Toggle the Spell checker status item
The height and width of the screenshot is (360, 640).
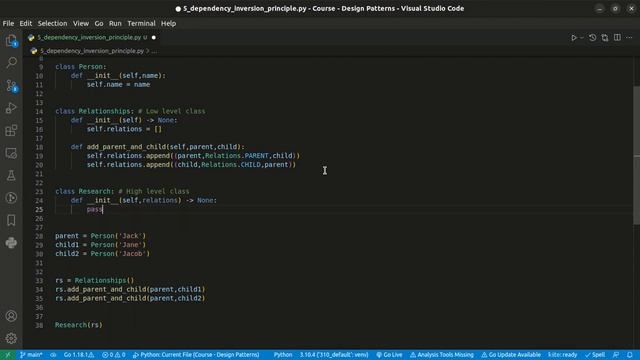595,355
